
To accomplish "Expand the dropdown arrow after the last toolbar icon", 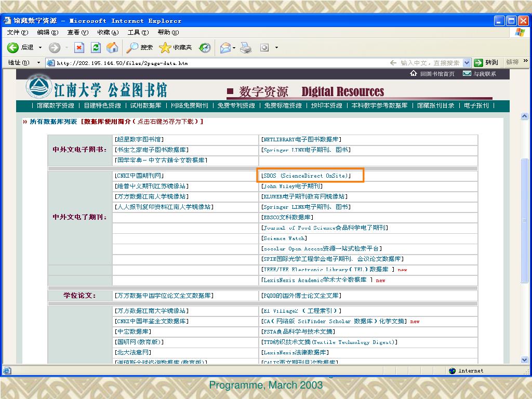I will (276, 47).
